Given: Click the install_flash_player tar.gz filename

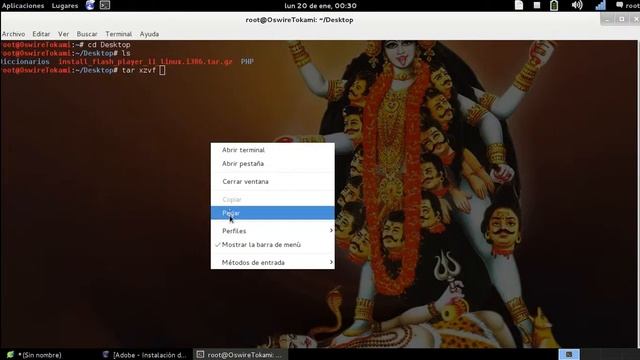Looking at the screenshot, I should 145,62.
